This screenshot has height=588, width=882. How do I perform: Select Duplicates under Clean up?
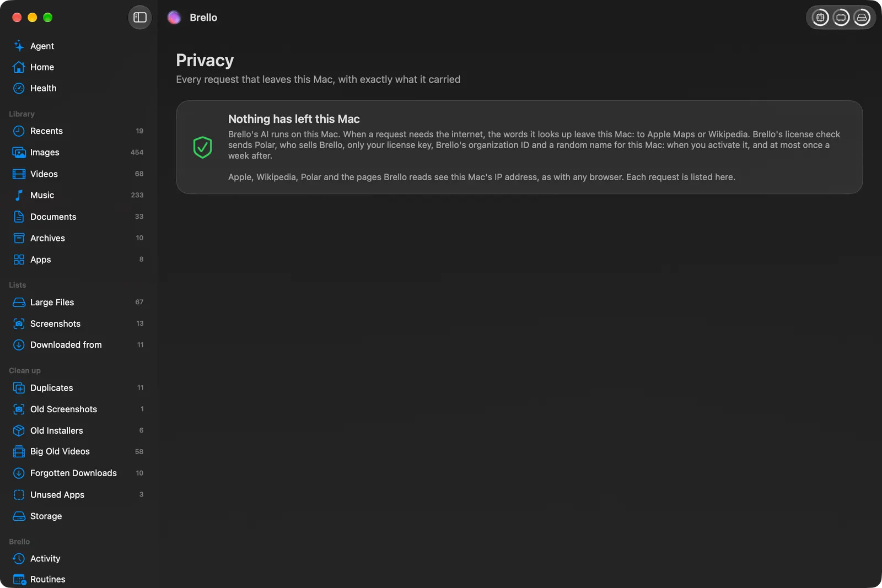(78, 388)
